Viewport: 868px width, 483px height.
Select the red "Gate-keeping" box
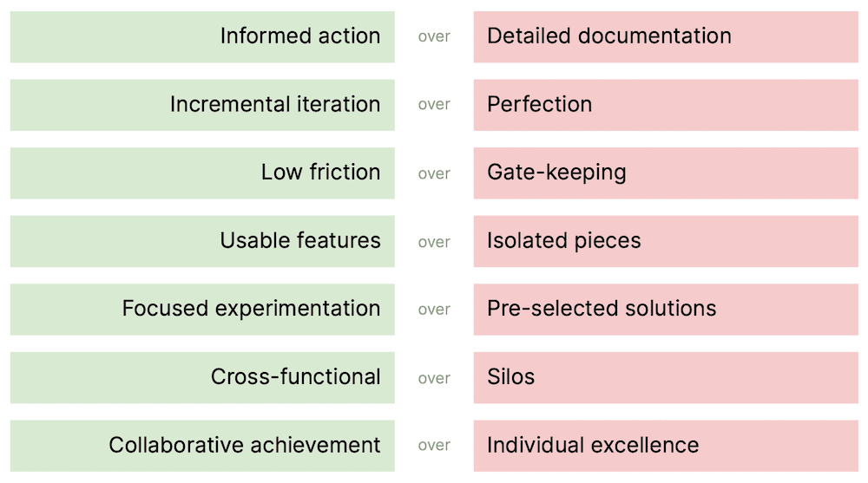pyautogui.click(x=665, y=173)
